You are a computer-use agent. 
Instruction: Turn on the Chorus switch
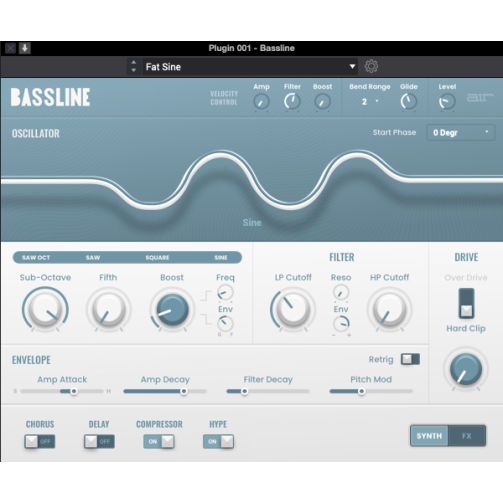40,442
